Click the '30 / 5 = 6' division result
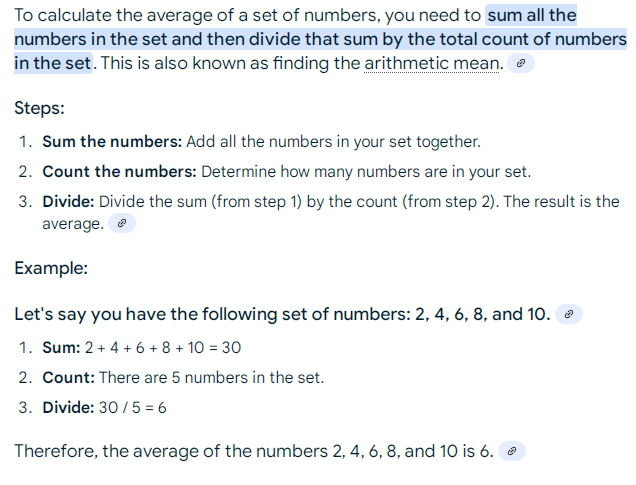Viewport: 636px width, 485px height. (133, 408)
